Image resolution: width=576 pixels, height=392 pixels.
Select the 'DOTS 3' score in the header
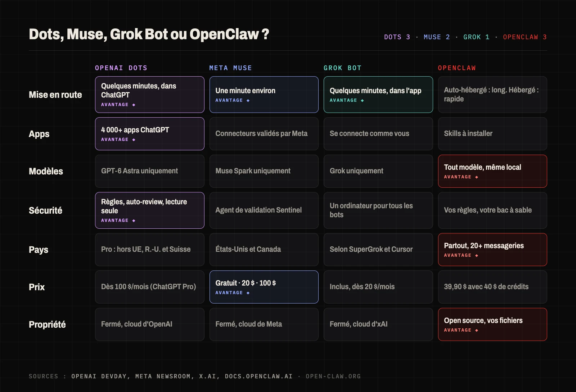coord(397,37)
